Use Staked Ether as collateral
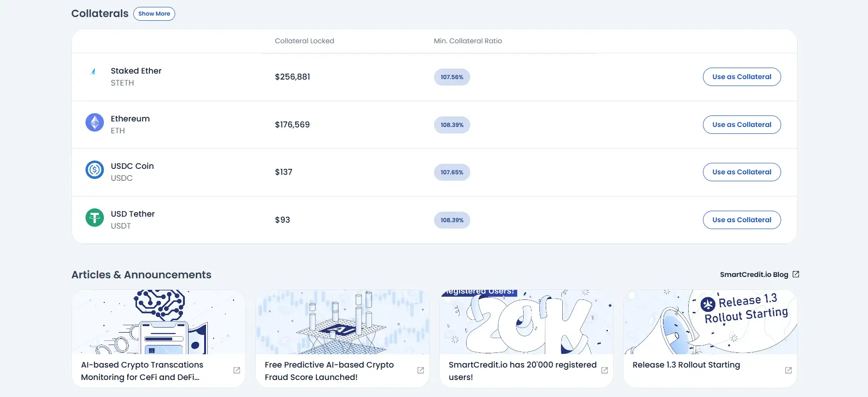This screenshot has height=397, width=868. point(742,77)
